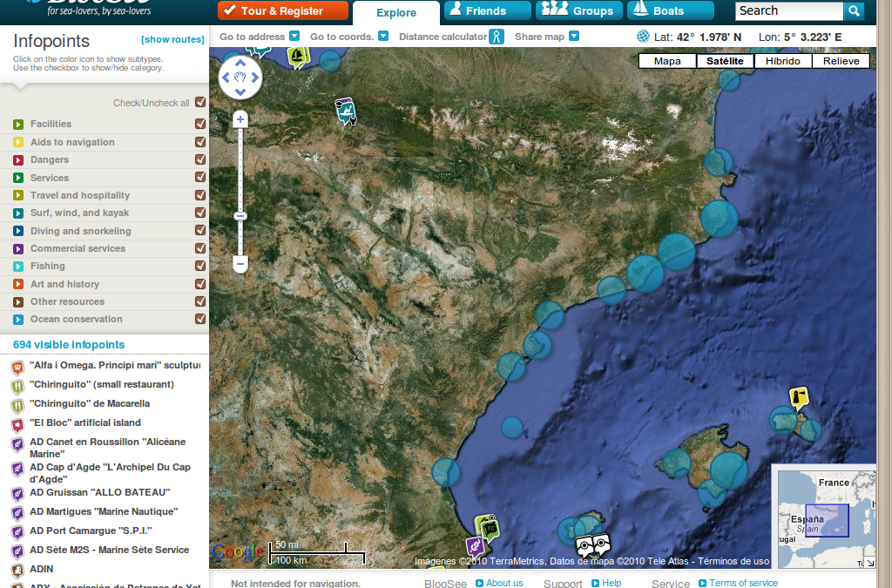Image resolution: width=892 pixels, height=588 pixels.
Task: Toggle the Check/Uncheck all checkbox
Action: pos(200,103)
